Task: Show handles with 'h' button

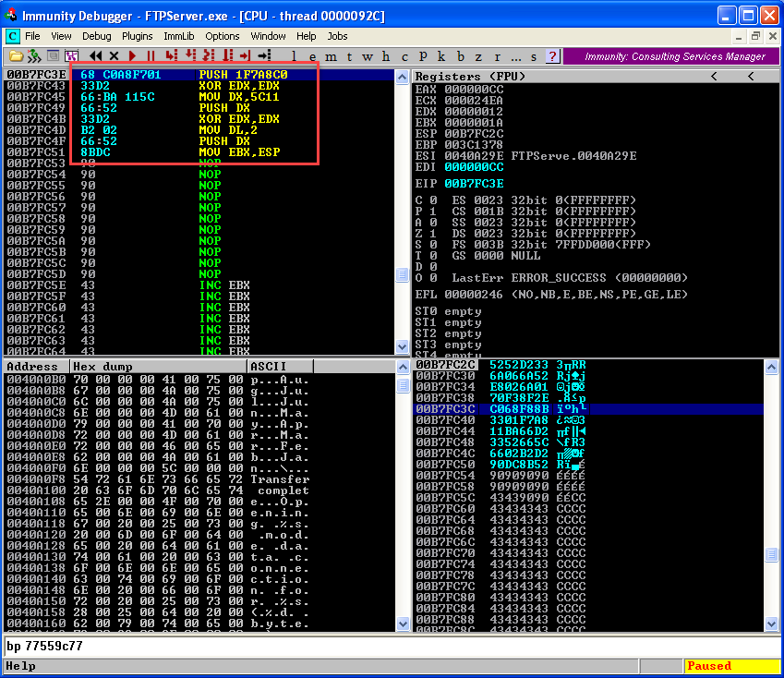Action: pos(386,56)
